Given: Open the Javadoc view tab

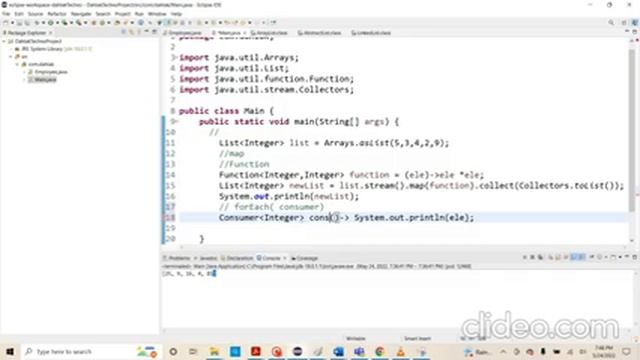Looking at the screenshot, I should 207,258.
